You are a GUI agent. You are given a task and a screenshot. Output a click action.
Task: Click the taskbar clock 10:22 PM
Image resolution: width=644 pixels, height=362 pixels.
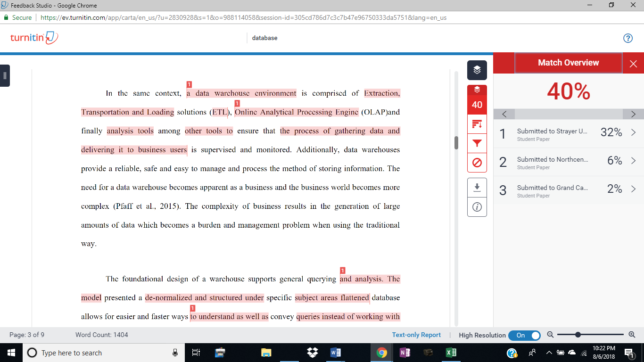point(605,353)
